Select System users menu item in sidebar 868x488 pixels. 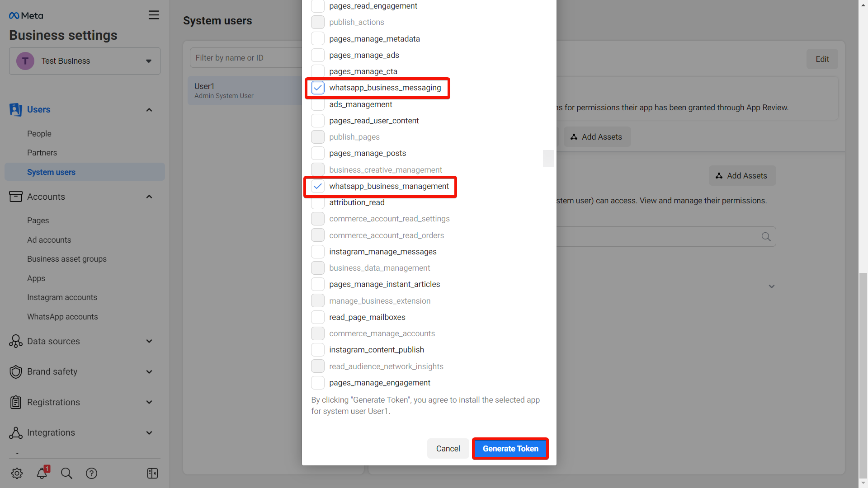[51, 172]
